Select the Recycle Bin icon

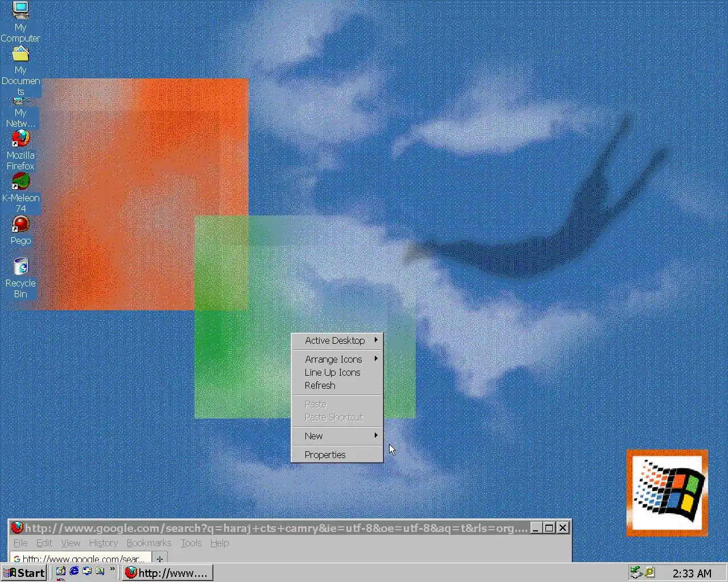click(20, 278)
